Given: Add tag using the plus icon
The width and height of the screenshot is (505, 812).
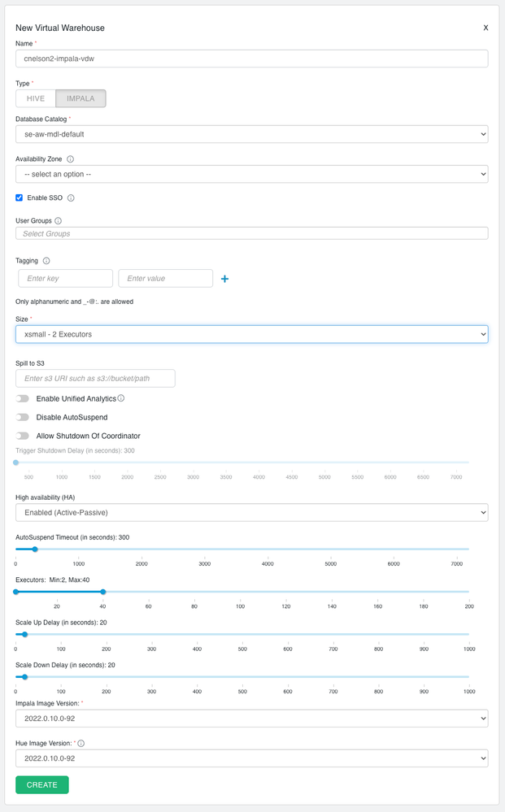Looking at the screenshot, I should (x=225, y=279).
